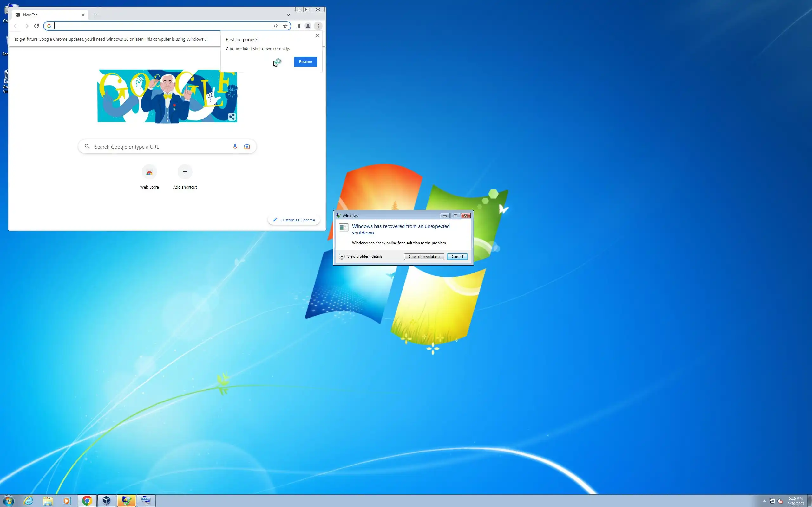Open VirtualBox icon in taskbar

106,501
